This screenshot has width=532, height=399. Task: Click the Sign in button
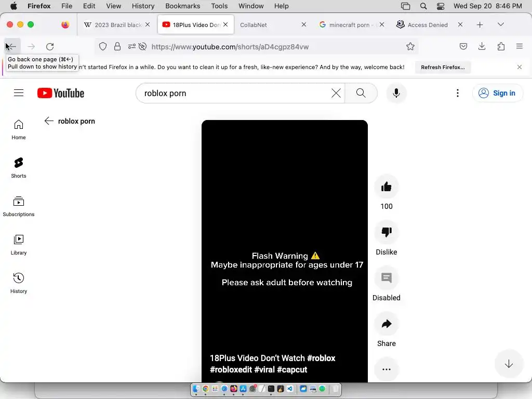click(497, 93)
